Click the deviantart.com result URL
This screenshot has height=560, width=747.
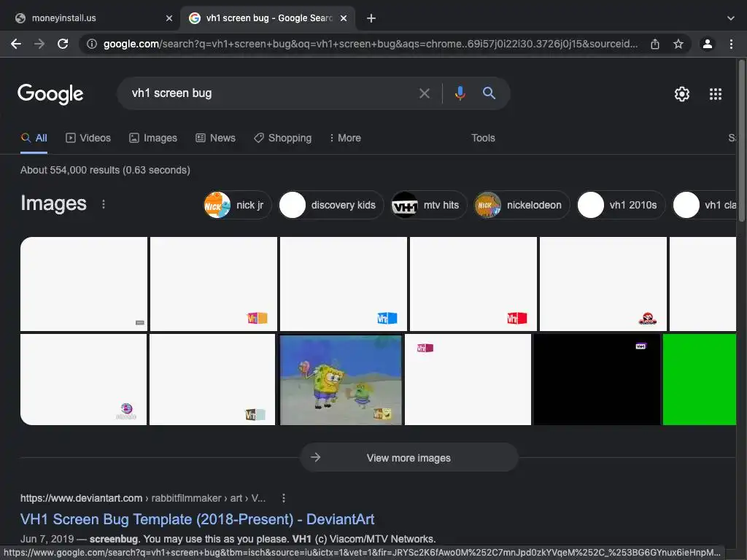[143, 498]
